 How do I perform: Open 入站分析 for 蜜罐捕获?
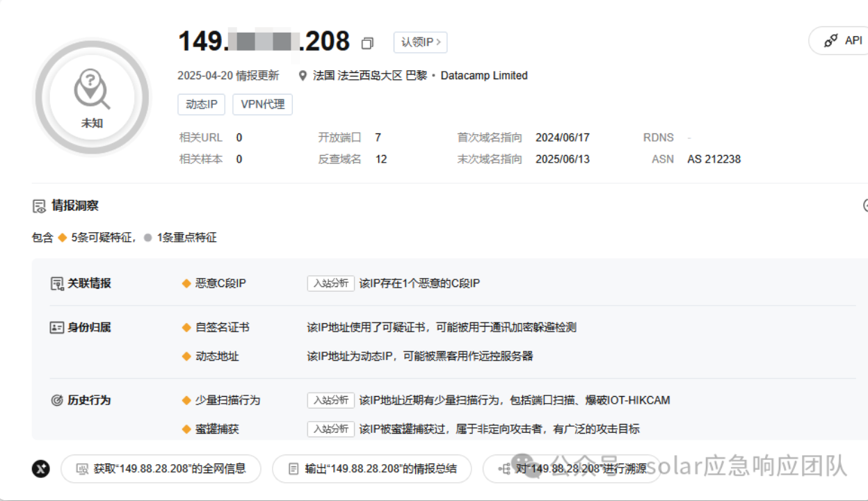330,429
